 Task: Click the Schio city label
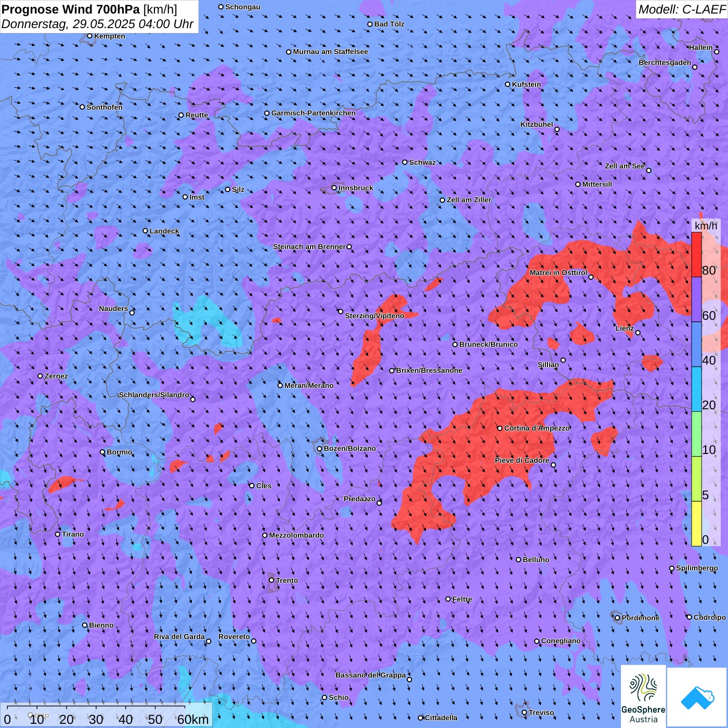[x=339, y=697]
